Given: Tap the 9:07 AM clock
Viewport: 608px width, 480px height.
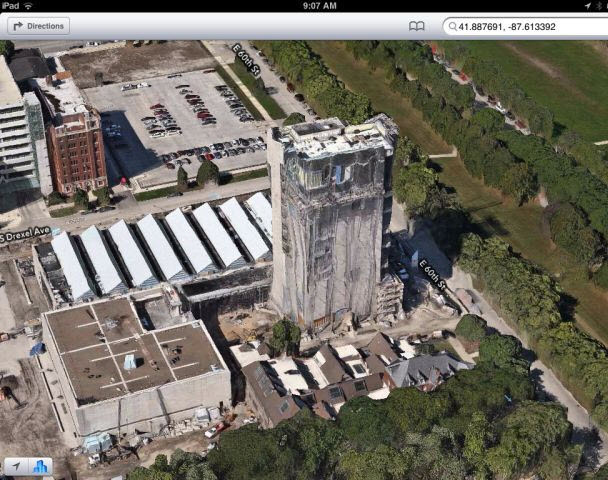Looking at the screenshot, I should click(x=304, y=6).
